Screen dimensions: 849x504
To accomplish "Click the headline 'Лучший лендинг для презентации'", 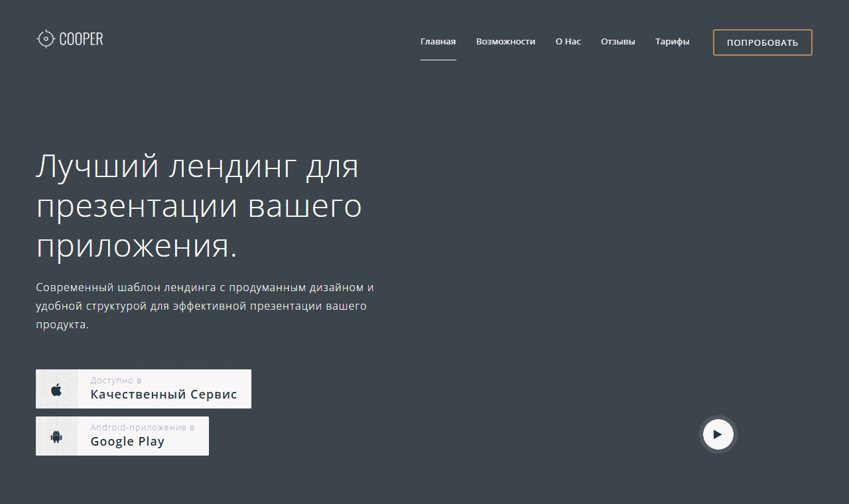I will point(199,206).
